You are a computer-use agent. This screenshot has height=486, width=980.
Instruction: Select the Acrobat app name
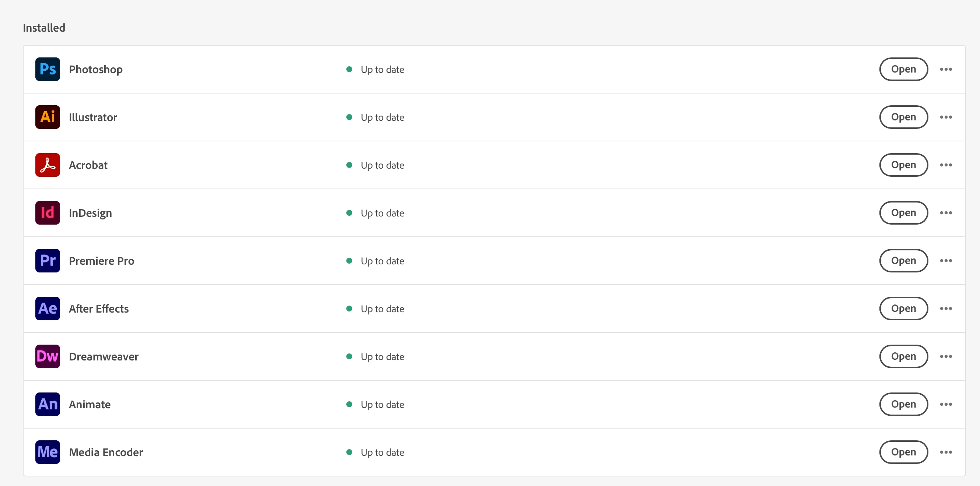tap(88, 165)
